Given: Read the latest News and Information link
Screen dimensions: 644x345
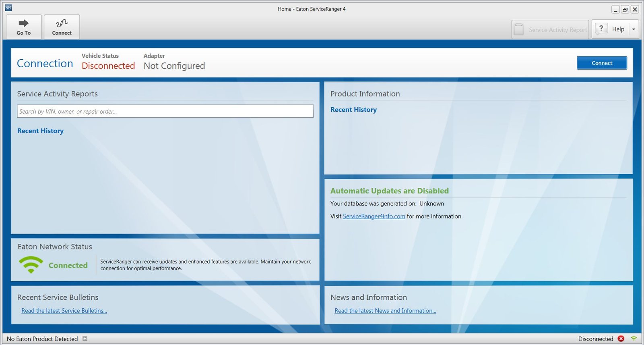Looking at the screenshot, I should point(385,311).
